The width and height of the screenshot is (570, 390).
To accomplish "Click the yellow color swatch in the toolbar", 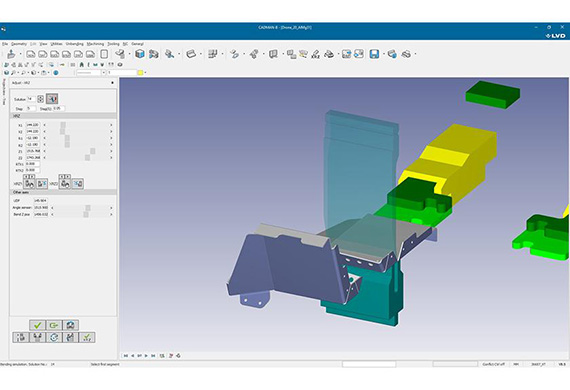I will click(x=140, y=73).
